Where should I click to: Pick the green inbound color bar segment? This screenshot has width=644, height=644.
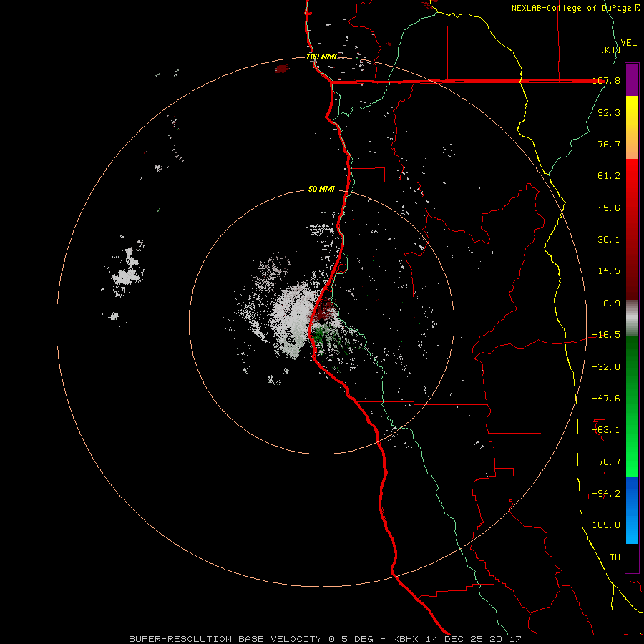click(632, 406)
